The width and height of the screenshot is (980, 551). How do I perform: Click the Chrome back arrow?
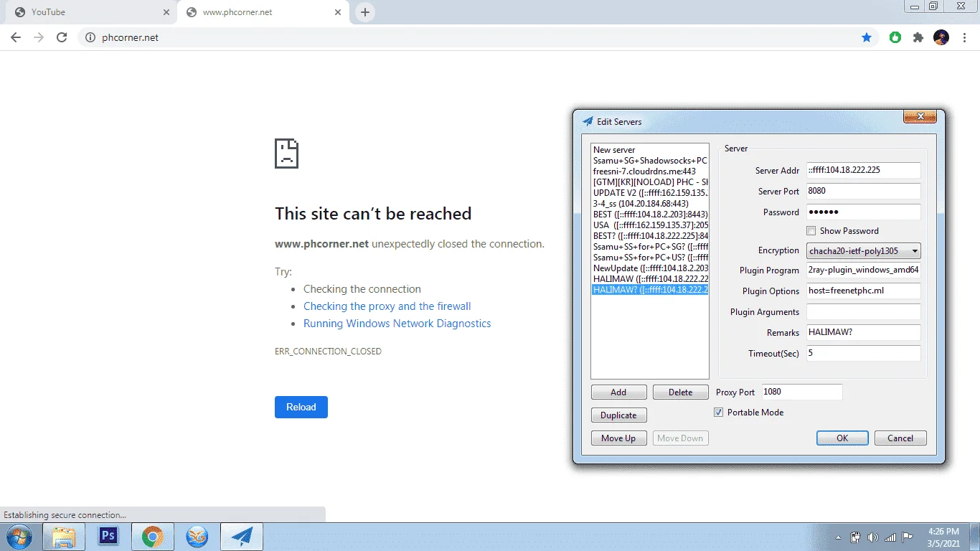(x=16, y=37)
